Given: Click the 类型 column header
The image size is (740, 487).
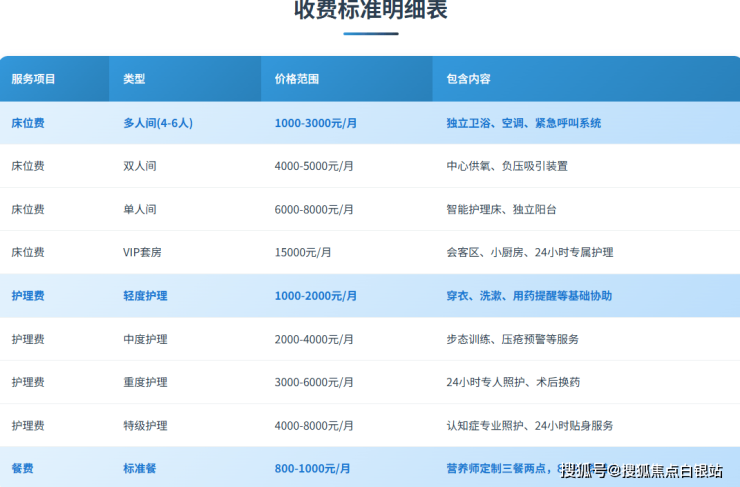Looking at the screenshot, I should (134, 79).
